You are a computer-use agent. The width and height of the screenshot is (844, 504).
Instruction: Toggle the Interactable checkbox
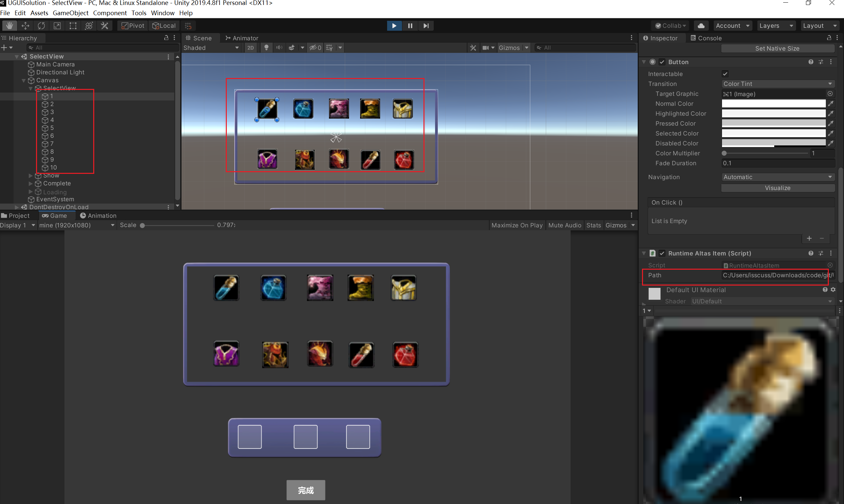(x=725, y=74)
